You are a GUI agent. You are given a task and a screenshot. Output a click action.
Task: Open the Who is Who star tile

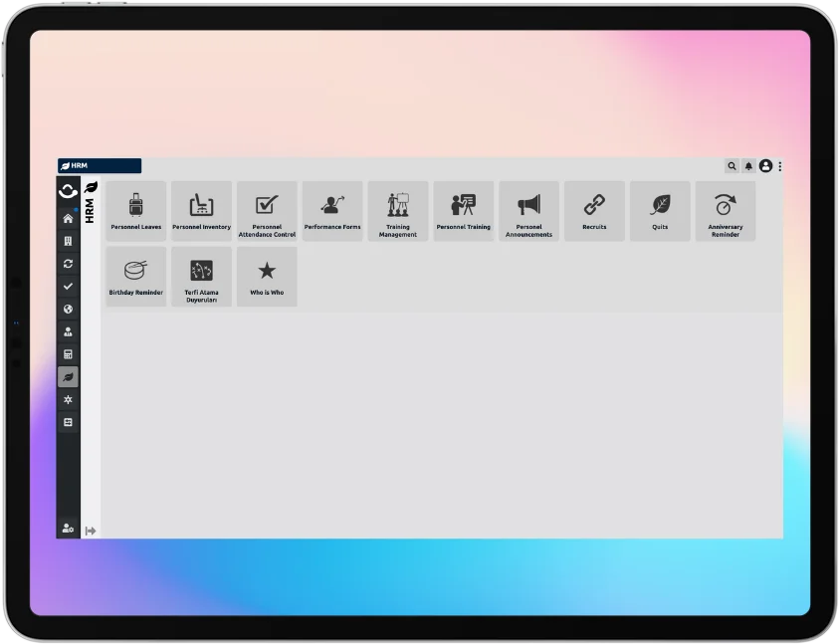click(x=267, y=276)
